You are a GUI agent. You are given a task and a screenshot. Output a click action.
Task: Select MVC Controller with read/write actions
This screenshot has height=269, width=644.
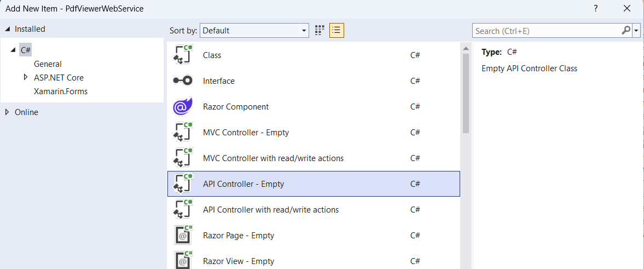273,158
